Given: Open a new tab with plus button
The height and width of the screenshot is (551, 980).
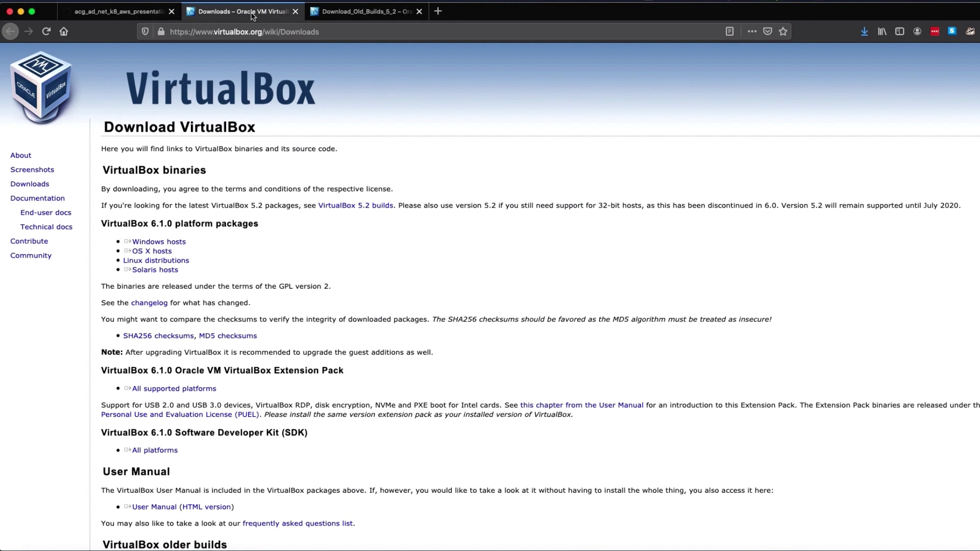Looking at the screenshot, I should [x=438, y=11].
